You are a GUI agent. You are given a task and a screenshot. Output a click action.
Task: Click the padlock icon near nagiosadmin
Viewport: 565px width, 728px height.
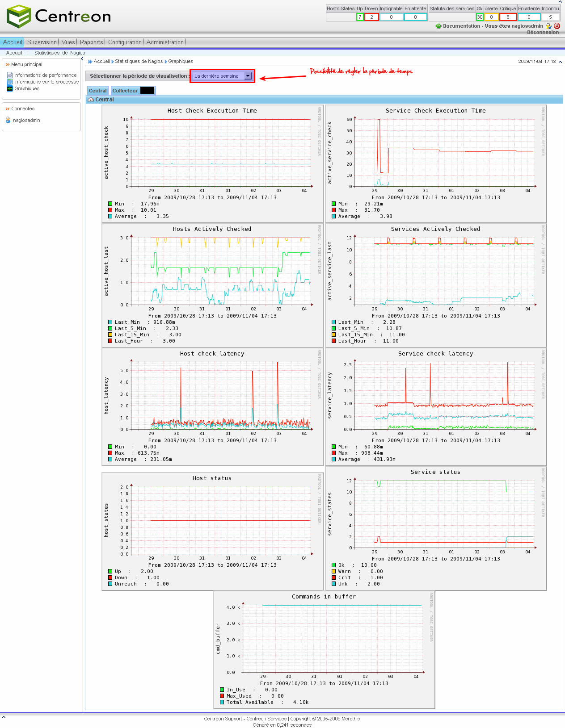pyautogui.click(x=548, y=26)
